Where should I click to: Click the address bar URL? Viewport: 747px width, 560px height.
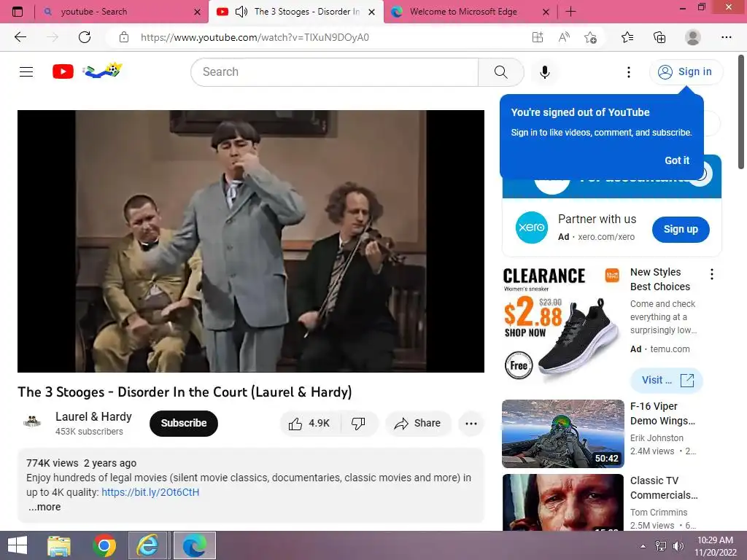pyautogui.click(x=255, y=38)
